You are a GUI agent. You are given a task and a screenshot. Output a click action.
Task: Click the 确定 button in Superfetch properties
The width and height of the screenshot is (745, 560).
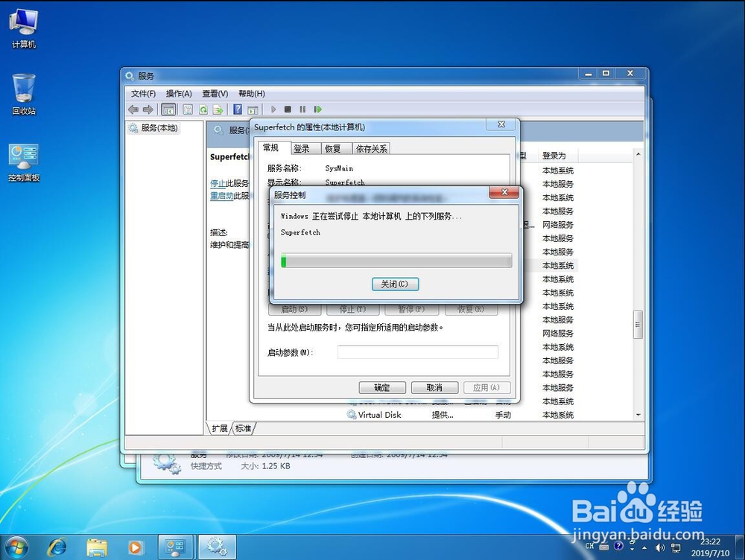click(x=382, y=387)
